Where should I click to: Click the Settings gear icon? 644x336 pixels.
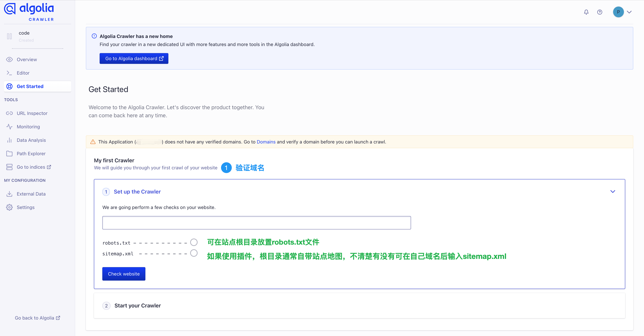10,207
